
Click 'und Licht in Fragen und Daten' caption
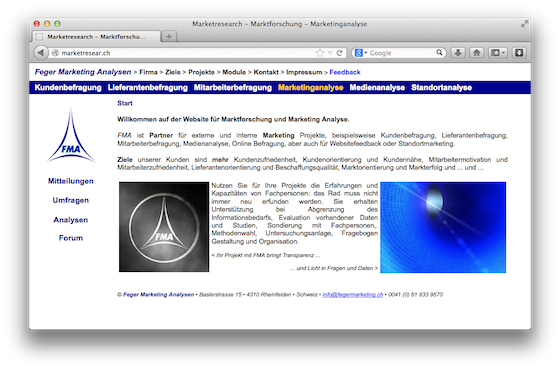(x=334, y=268)
